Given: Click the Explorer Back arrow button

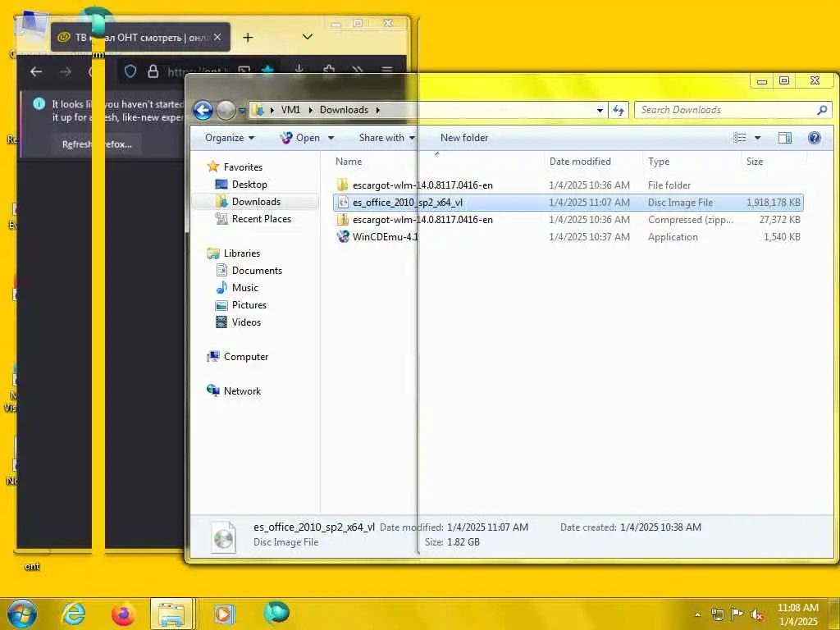Looking at the screenshot, I should [x=203, y=111].
